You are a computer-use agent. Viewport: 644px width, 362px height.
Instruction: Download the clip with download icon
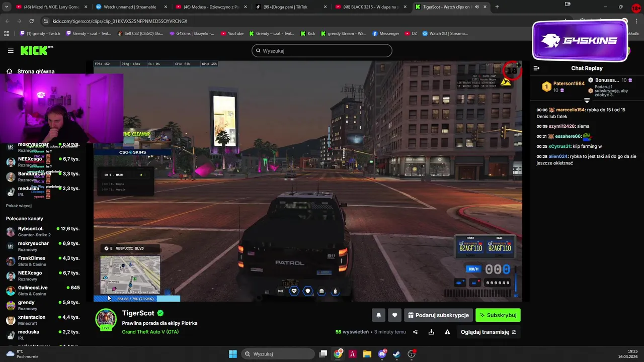431,332
